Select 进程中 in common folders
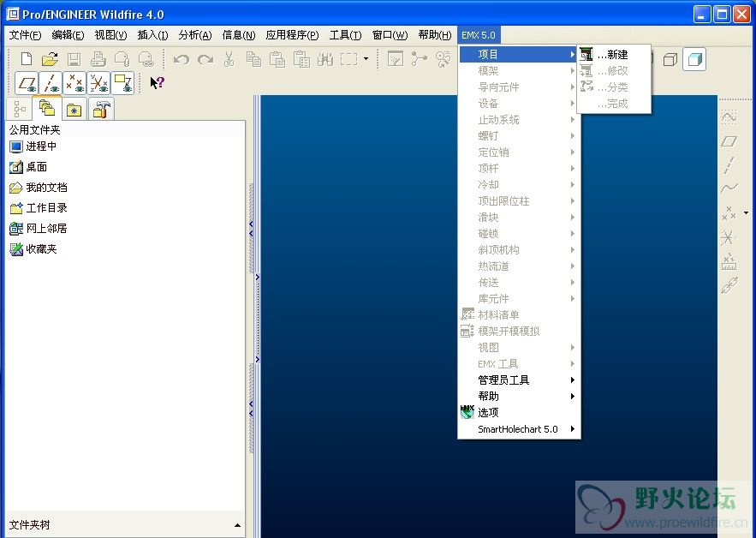 tap(33, 146)
